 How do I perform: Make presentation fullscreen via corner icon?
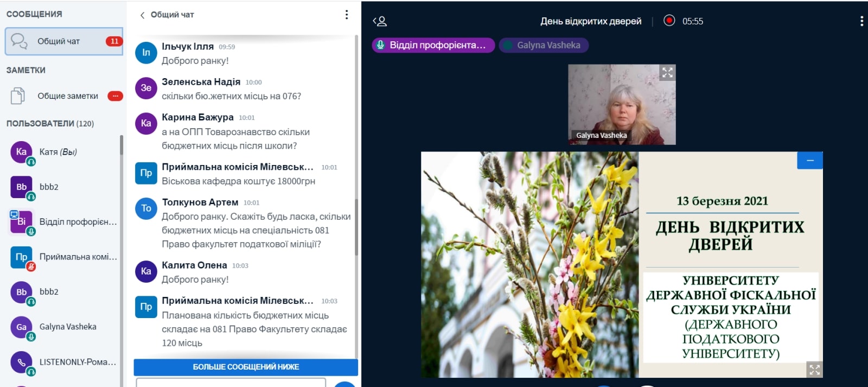(814, 370)
